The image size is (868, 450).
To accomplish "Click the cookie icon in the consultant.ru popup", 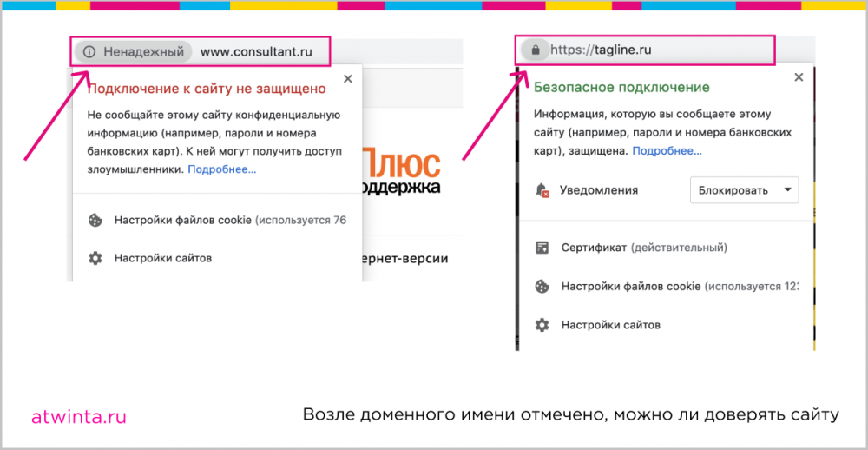I will 95,220.
